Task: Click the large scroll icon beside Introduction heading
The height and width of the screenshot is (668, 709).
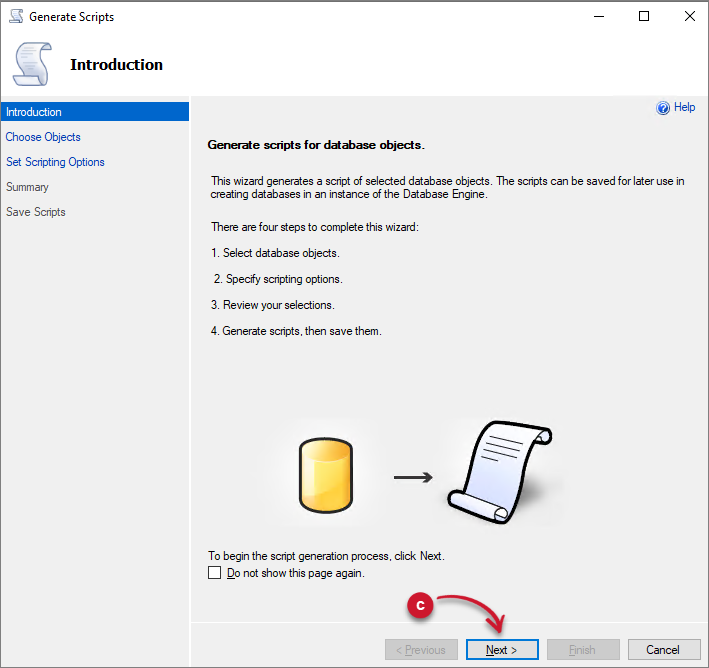Action: [33, 64]
